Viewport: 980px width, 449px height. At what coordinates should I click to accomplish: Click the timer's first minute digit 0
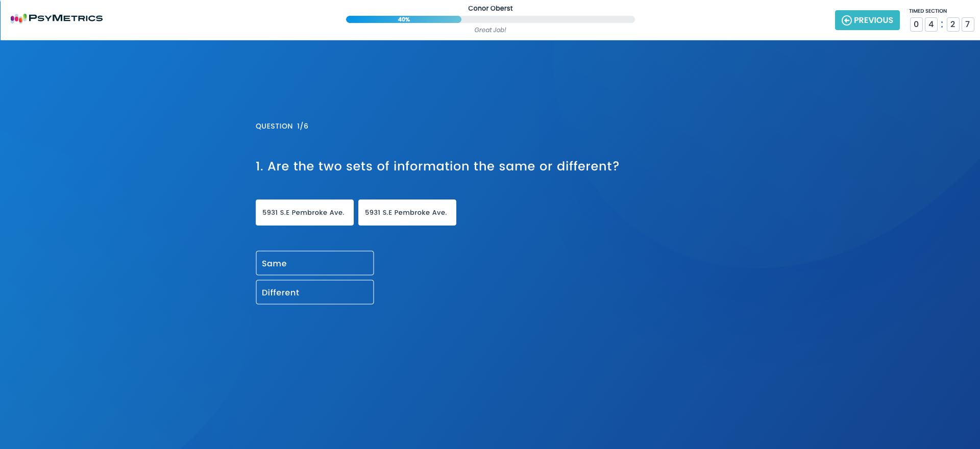coord(916,24)
